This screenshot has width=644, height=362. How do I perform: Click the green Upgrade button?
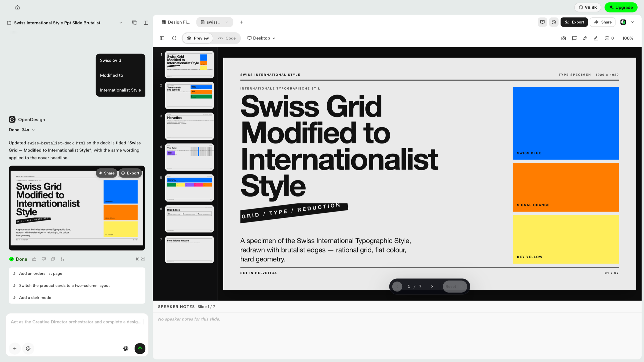tap(621, 7)
